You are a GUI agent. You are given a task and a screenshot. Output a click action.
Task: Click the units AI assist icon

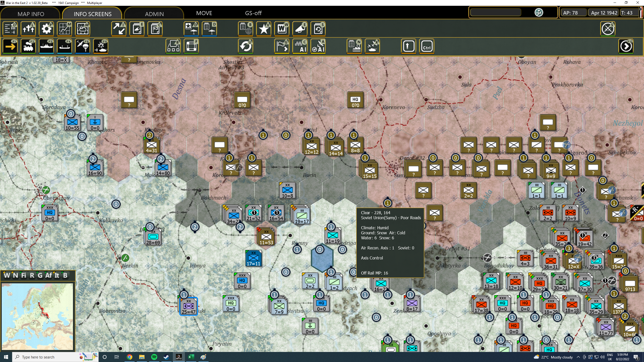[300, 47]
